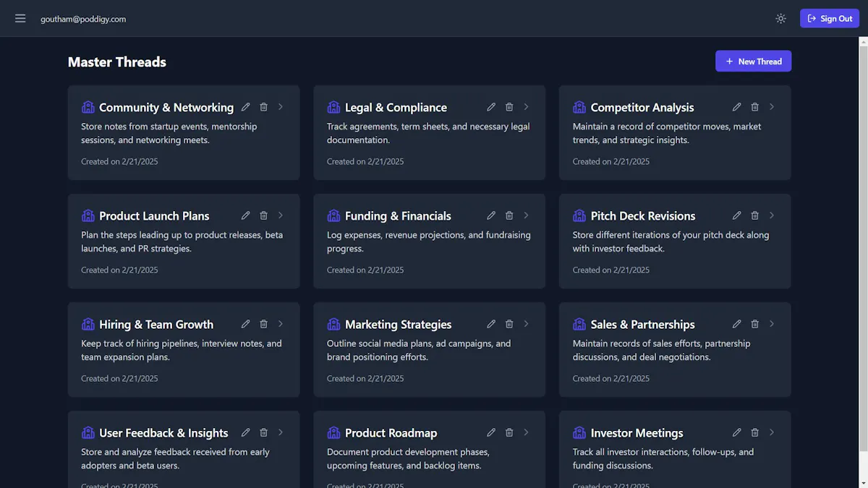Click the Sign Out button
The image size is (868, 488).
tap(830, 18)
